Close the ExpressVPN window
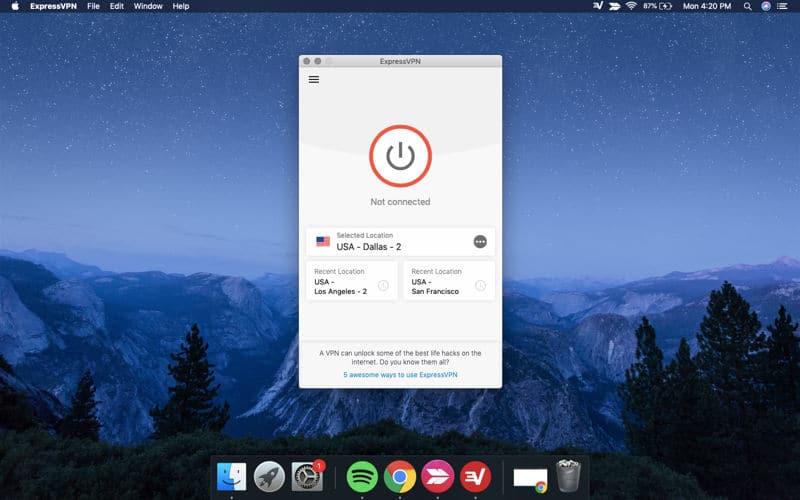Image resolution: width=800 pixels, height=500 pixels. [307, 61]
